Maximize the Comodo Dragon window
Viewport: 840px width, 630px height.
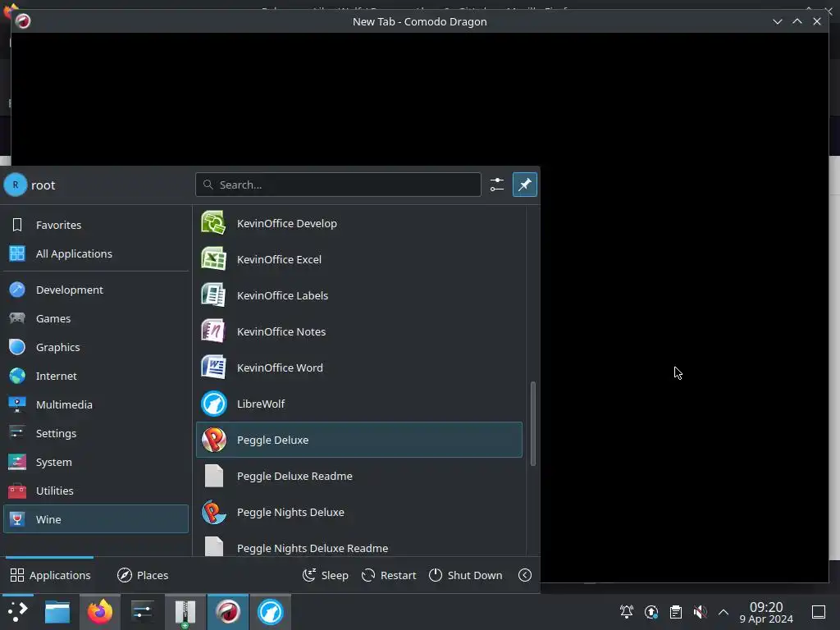797,21
